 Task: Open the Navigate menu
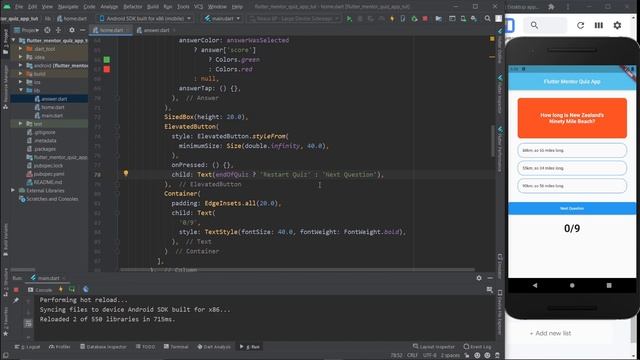(68, 7)
